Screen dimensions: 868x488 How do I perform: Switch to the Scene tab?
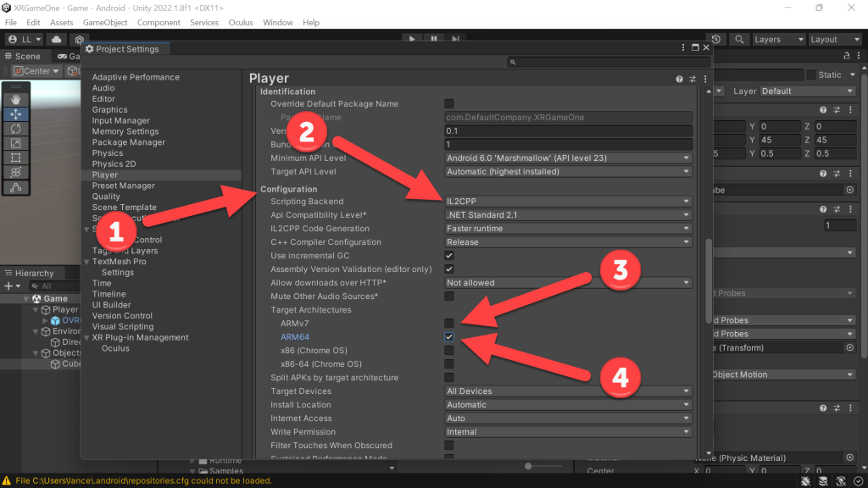[x=23, y=57]
